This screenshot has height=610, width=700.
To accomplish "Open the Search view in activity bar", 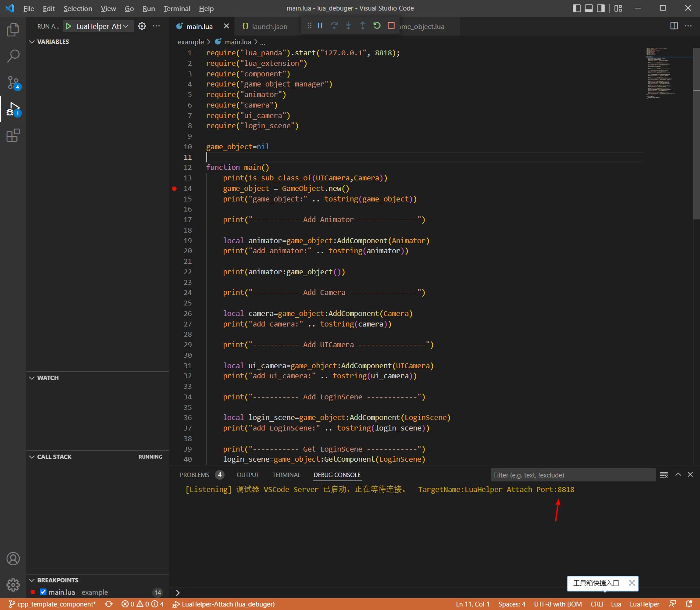I will coord(13,56).
